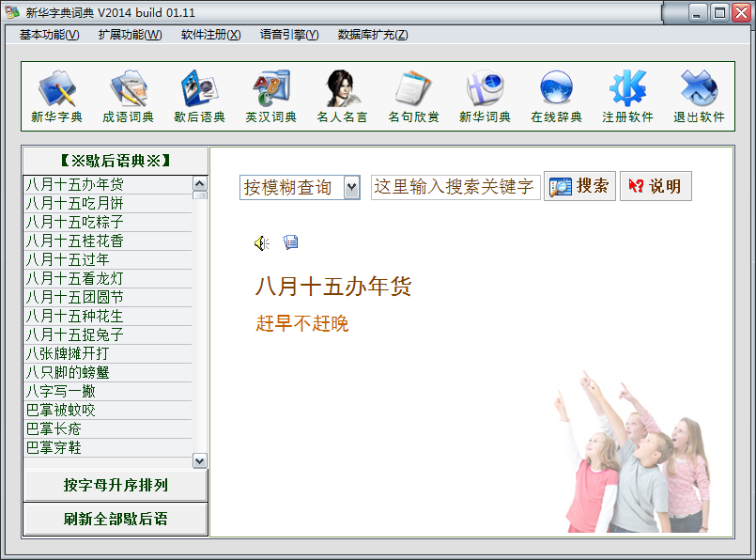The image size is (756, 560).
Task: Click the search keyword input field
Action: [x=455, y=187]
